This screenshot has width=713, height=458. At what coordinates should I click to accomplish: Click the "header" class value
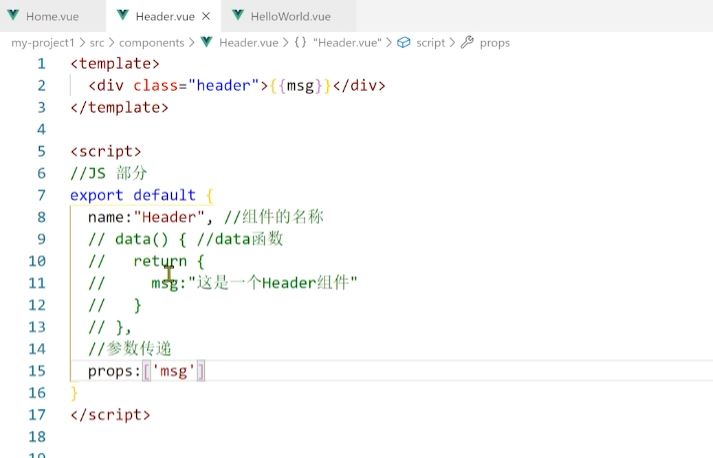click(x=223, y=86)
